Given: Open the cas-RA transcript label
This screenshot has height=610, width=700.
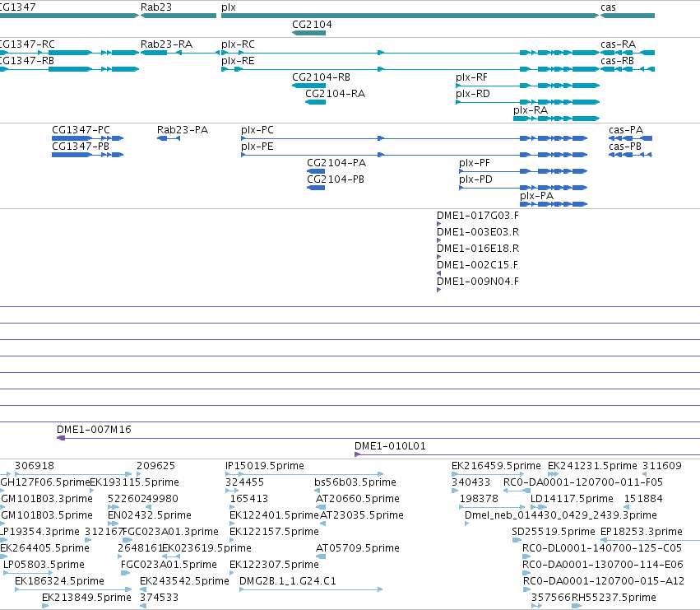Looking at the screenshot, I should point(618,44).
